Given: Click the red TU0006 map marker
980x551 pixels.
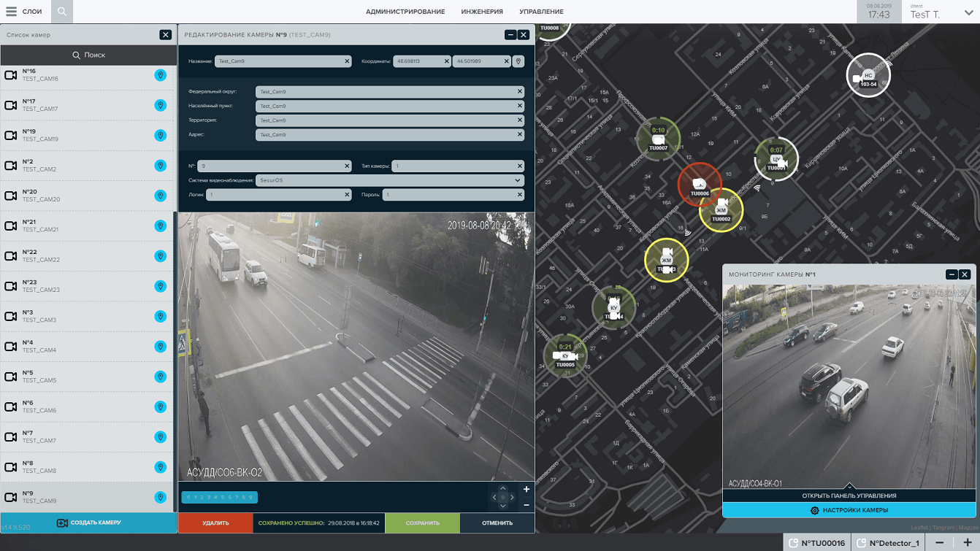Looking at the screenshot, I should (x=700, y=185).
